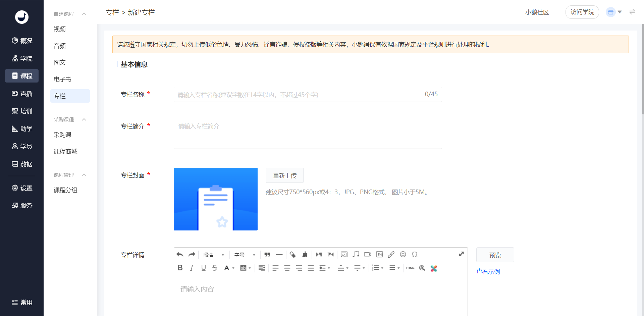The height and width of the screenshot is (316, 644).
Task: Collapse the 采购课程 sidebar section
Action: tap(84, 119)
